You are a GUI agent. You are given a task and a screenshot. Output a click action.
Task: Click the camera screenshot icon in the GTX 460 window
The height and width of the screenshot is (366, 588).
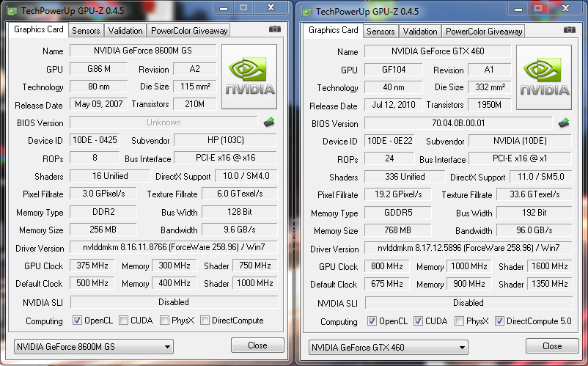[569, 30]
